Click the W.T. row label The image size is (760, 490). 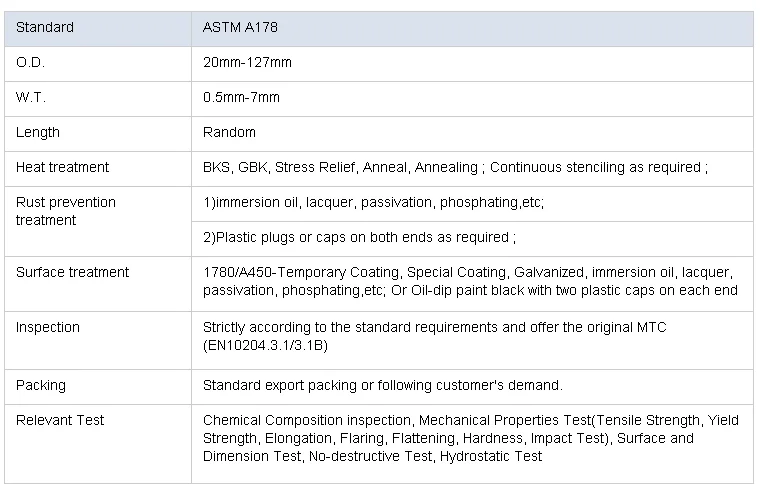(31, 98)
